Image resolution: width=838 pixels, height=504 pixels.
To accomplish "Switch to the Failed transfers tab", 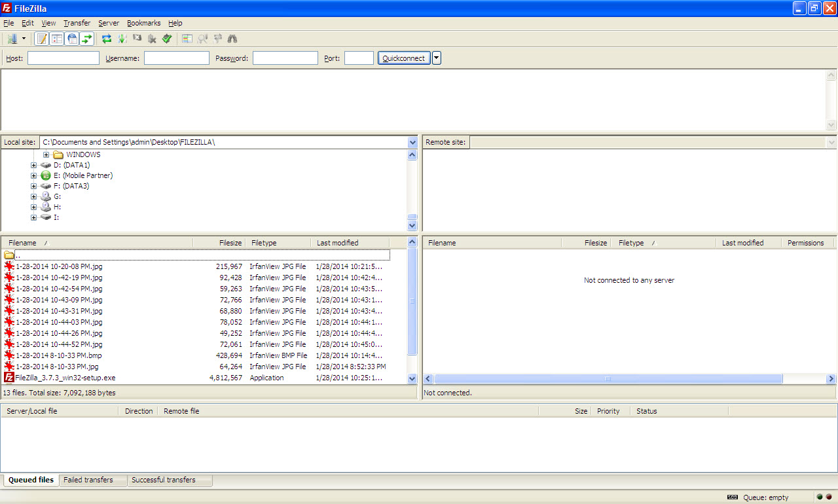I will point(88,480).
